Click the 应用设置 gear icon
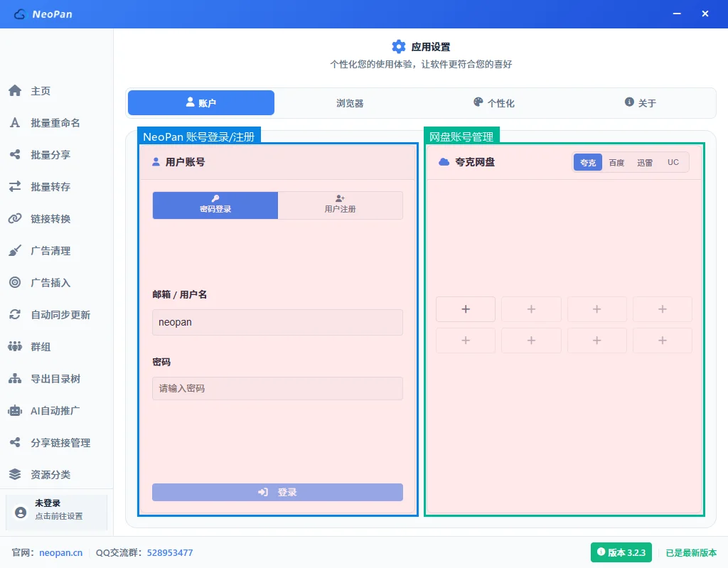The width and height of the screenshot is (728, 568). (x=398, y=46)
